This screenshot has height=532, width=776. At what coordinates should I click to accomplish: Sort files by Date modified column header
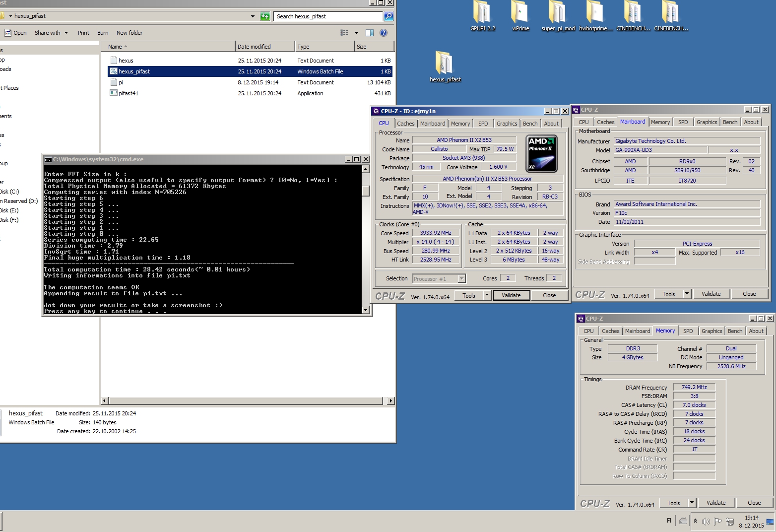264,47
